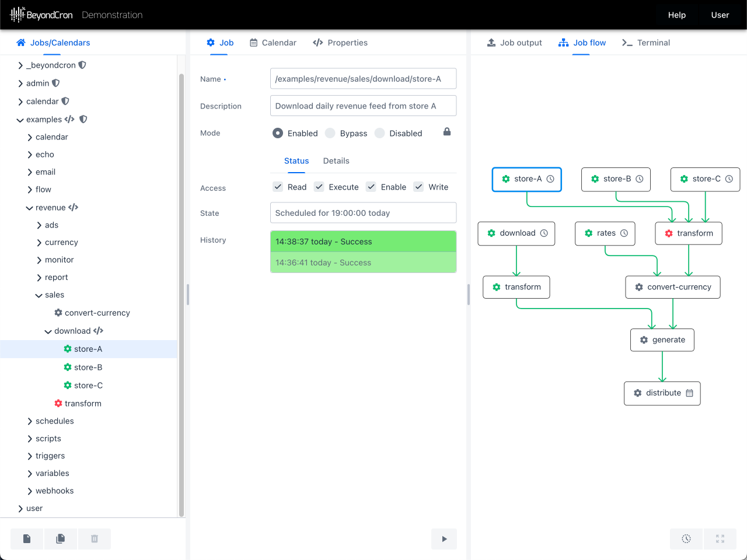Click the BeyondCron logo
The width and height of the screenshot is (747, 560).
coord(42,15)
